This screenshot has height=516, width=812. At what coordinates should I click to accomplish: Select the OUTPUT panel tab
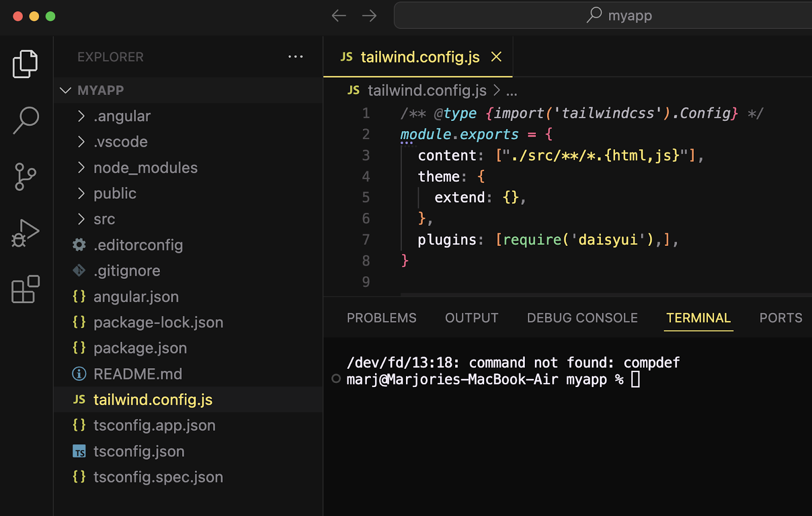471,318
